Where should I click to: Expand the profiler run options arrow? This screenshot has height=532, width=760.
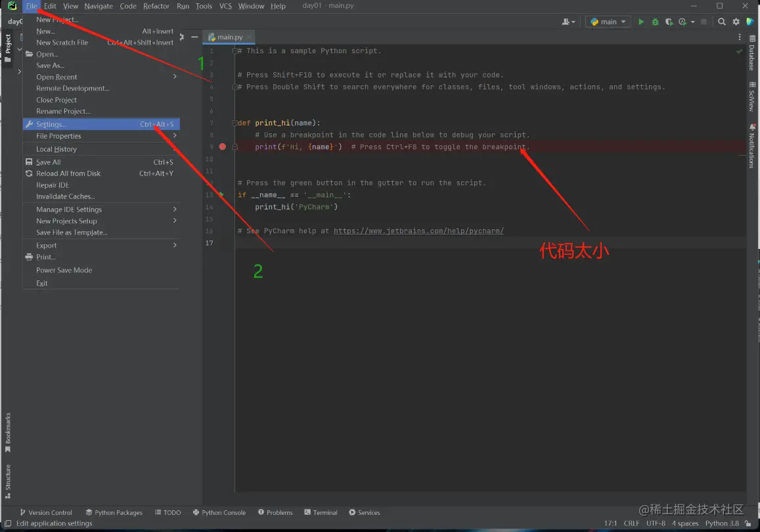click(x=692, y=22)
